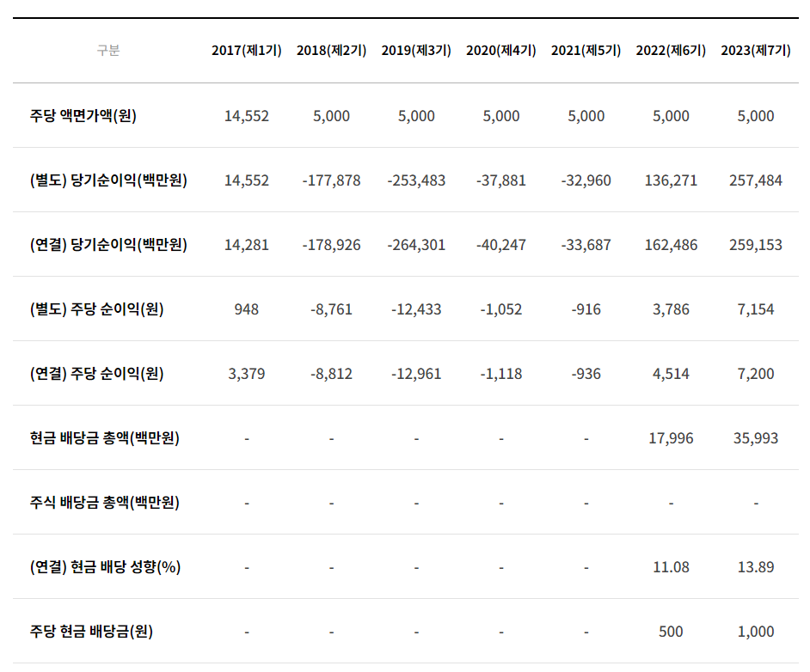The width and height of the screenshot is (810, 672).
Task: Select the -178,926 cell
Action: pos(331,245)
